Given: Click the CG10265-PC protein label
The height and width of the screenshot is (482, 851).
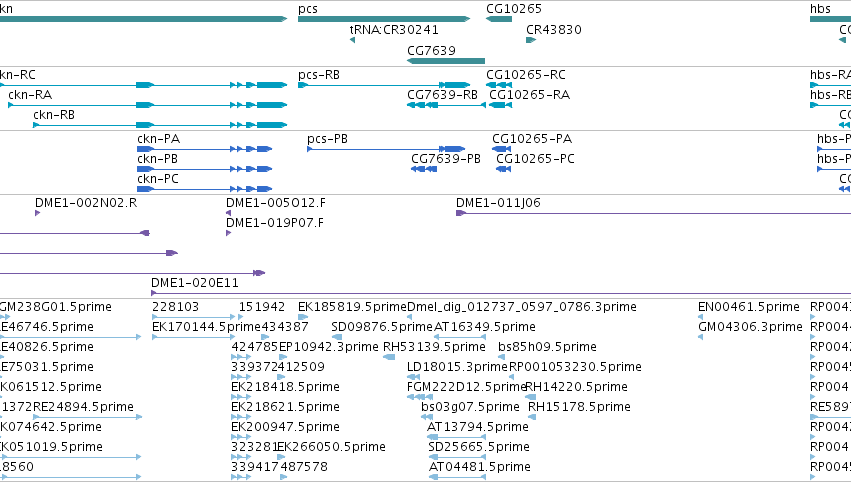Looking at the screenshot, I should click(x=535, y=159).
